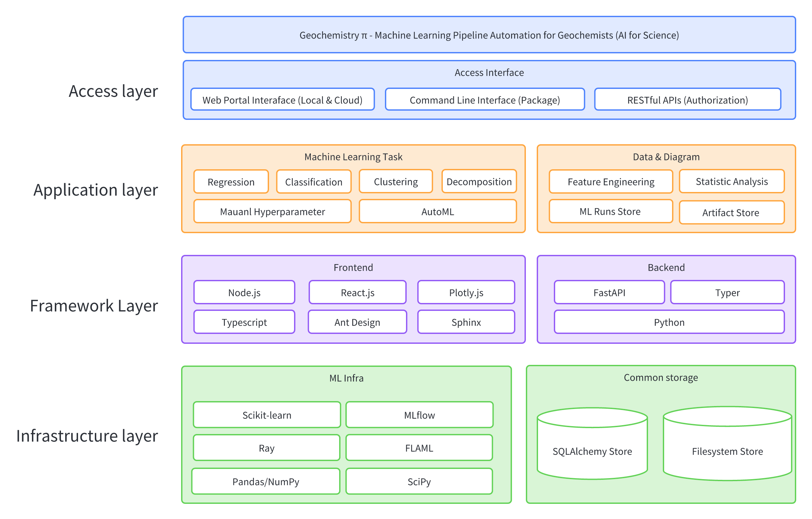
Task: Open the AutoML module
Action: pos(437,212)
